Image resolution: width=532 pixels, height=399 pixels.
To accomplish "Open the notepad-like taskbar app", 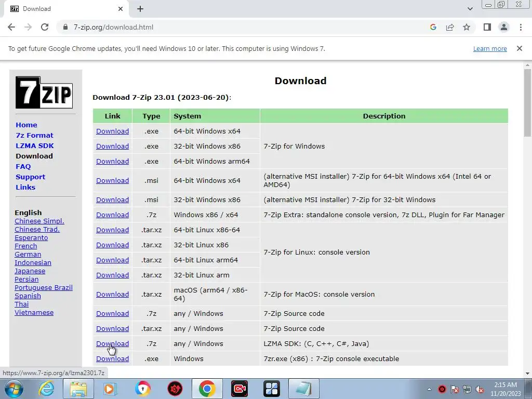I will [303, 389].
